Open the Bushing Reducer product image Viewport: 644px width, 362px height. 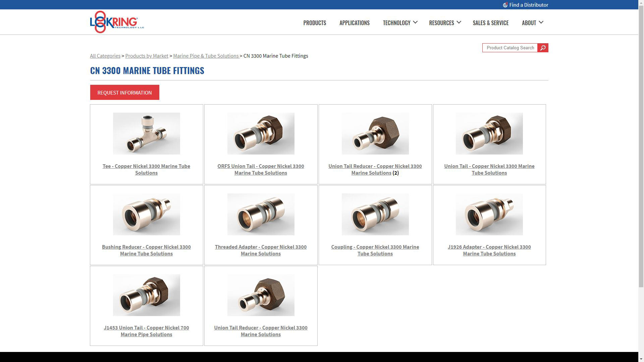146,214
